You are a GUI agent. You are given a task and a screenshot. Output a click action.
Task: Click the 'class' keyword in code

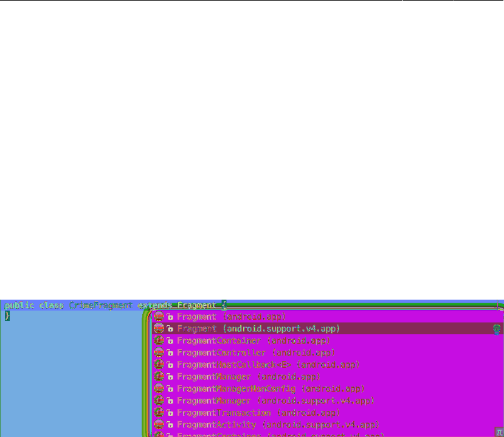52,305
